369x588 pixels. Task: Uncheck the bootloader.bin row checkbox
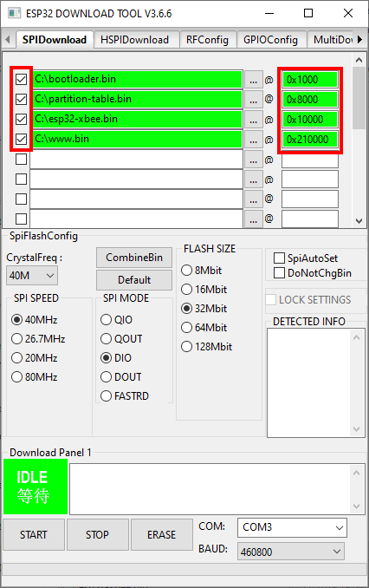[22, 79]
